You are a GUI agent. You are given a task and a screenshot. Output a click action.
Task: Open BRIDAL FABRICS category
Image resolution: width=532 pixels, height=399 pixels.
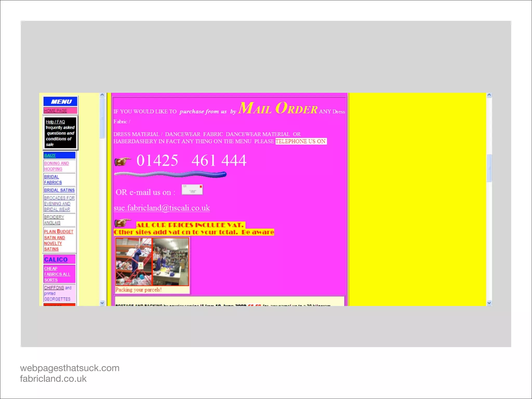[53, 179]
